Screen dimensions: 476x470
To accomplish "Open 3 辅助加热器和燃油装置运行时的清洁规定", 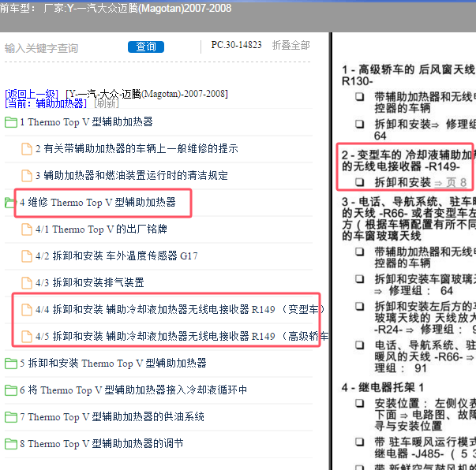I will point(132,176).
